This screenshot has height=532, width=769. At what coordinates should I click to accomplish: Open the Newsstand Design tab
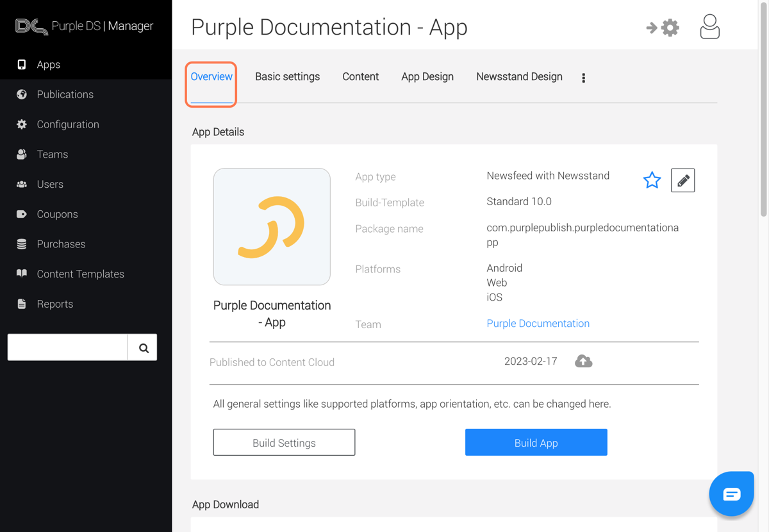click(519, 77)
